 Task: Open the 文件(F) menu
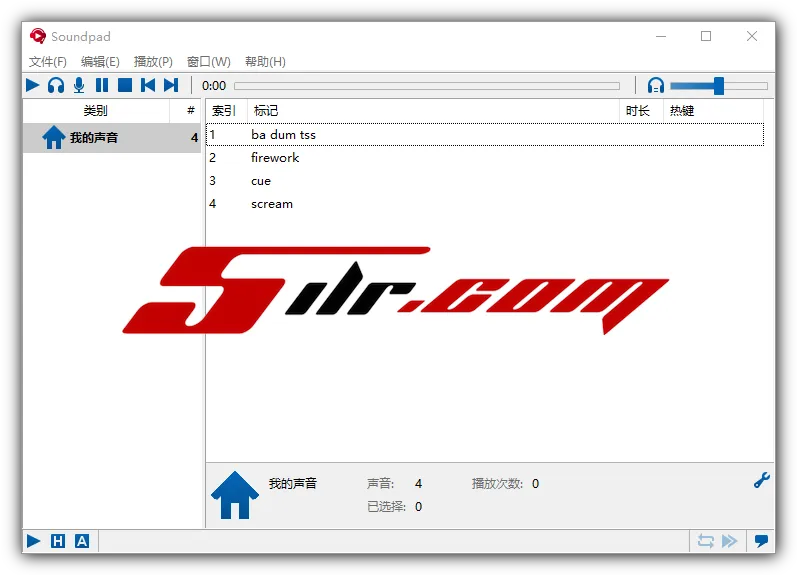(48, 62)
